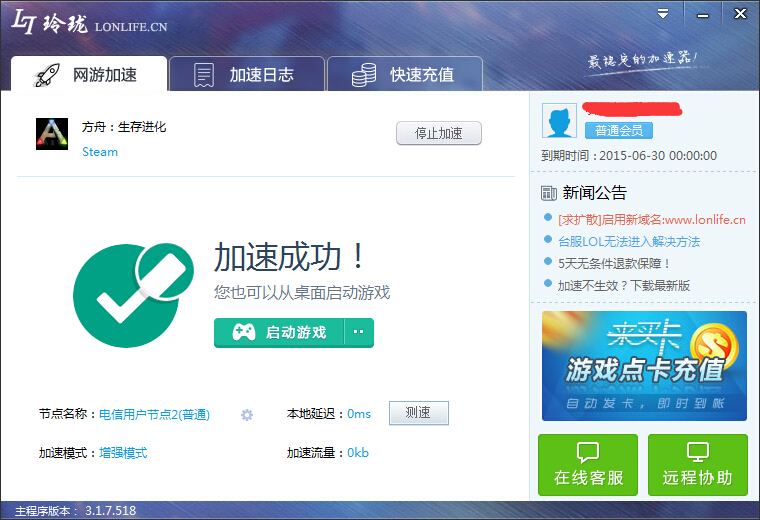760x520 pixels.
Task: Click the user avatar icon
Action: [x=559, y=121]
